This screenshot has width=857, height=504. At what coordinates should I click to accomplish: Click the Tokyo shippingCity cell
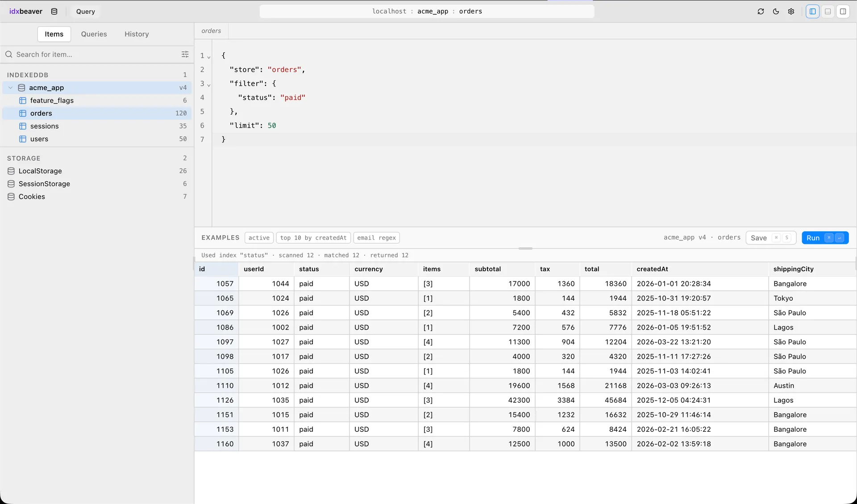812,298
